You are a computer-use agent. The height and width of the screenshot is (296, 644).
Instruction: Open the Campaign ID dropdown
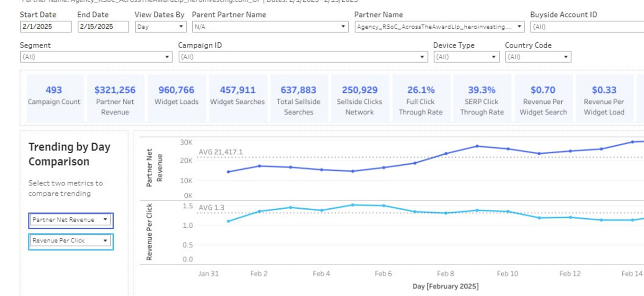pyautogui.click(x=303, y=57)
